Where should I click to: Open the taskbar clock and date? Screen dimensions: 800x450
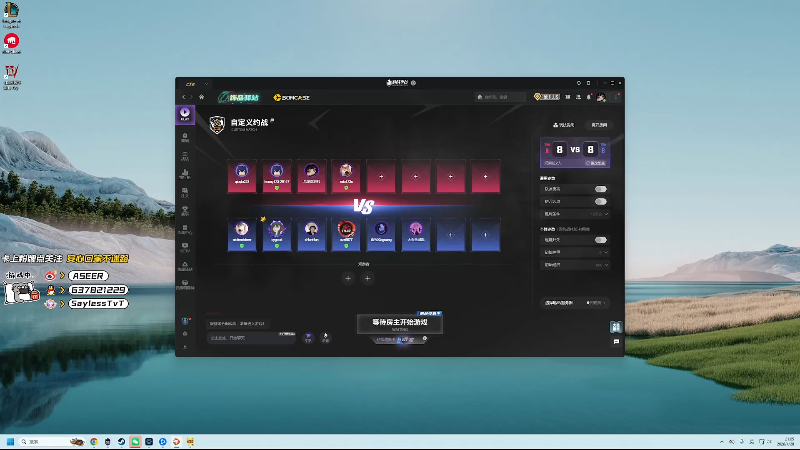pos(788,442)
